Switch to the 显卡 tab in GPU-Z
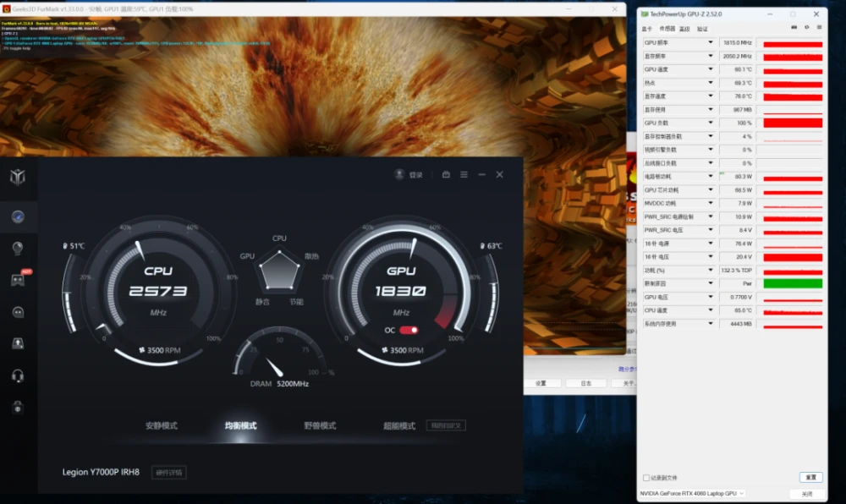The height and width of the screenshot is (504, 846). (x=646, y=29)
